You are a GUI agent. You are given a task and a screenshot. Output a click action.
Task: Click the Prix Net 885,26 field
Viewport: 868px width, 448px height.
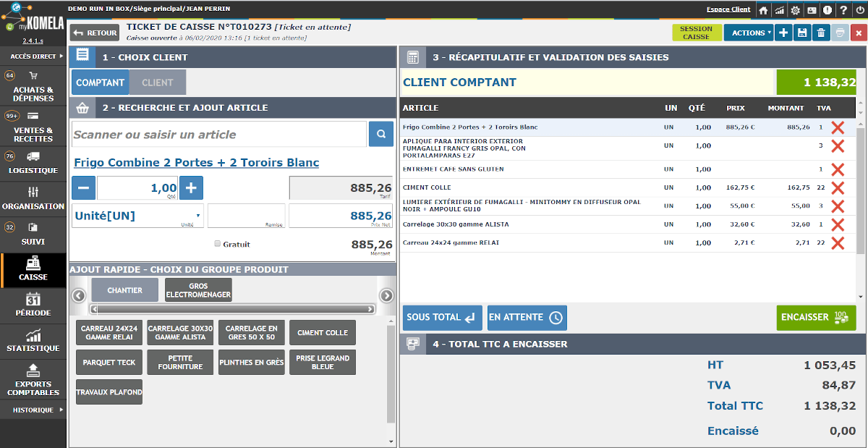341,216
